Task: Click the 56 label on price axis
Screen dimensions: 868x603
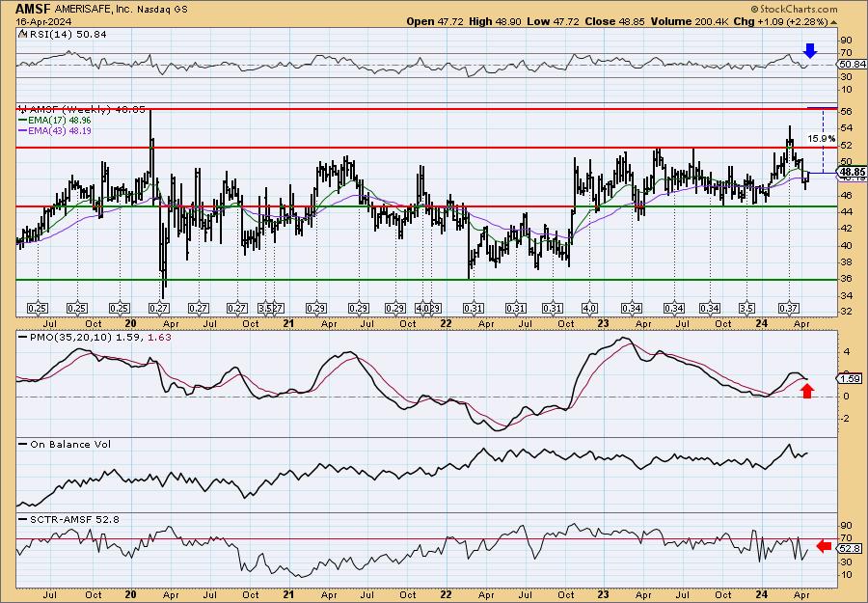Action: click(846, 112)
